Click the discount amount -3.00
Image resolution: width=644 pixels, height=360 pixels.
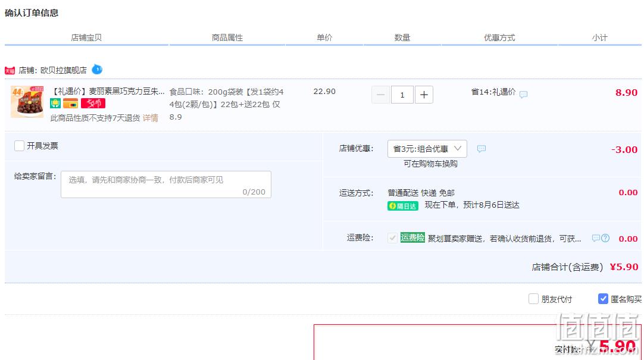(624, 149)
